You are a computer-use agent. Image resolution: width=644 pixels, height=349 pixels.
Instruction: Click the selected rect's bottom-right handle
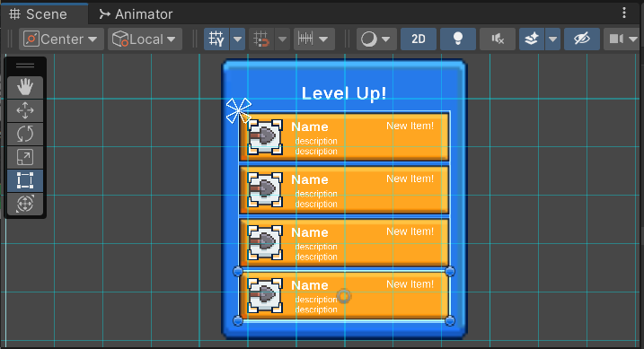[x=450, y=320]
